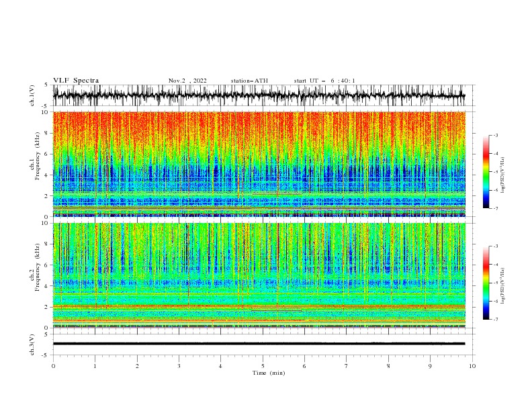Viewport: 532px width, 411px height.
Task: Click the log(PSD) label beside ch.2 color bar
Action: pos(503,285)
